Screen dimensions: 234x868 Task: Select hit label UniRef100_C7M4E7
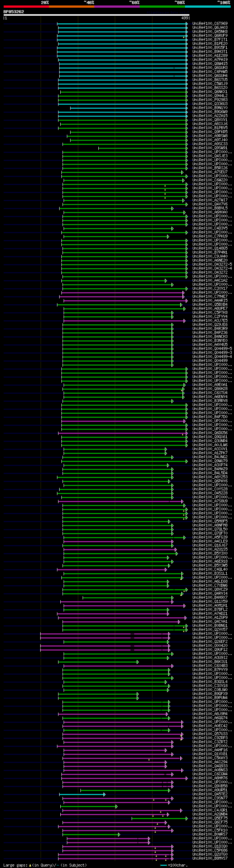[210, 296]
